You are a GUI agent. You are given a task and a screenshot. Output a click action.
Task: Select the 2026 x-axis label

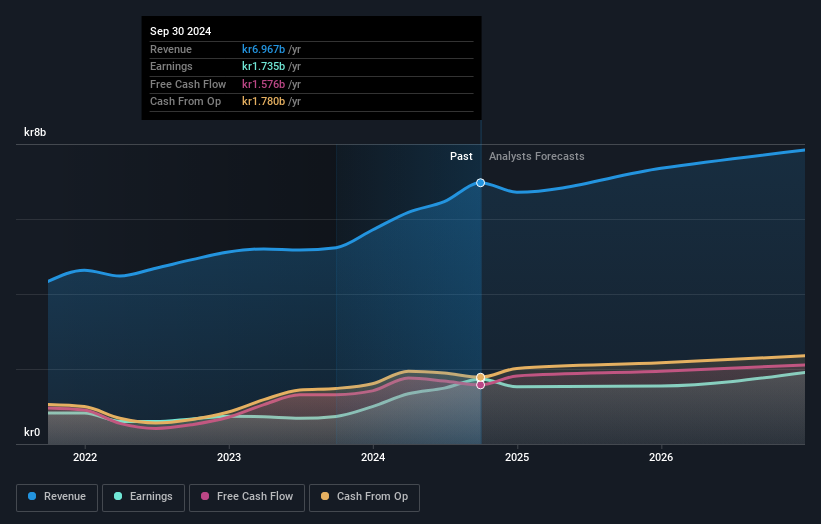661,458
